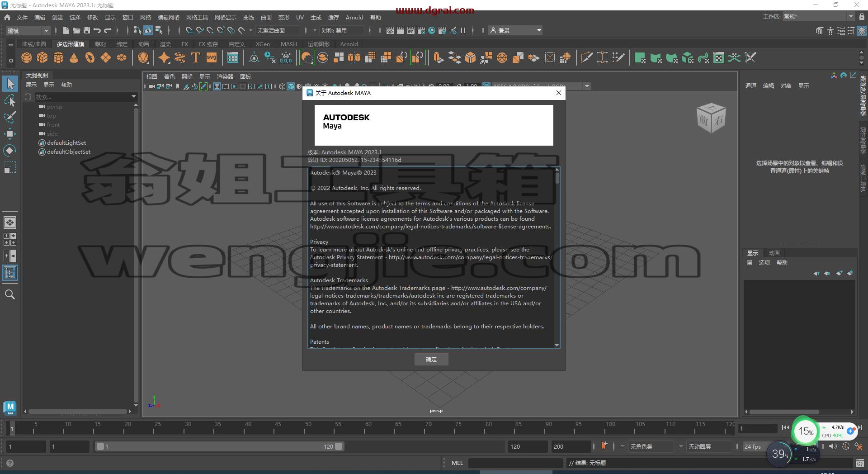The height and width of the screenshot is (474, 868).
Task: Select defaultLightSet in the Outliner
Action: click(x=66, y=143)
